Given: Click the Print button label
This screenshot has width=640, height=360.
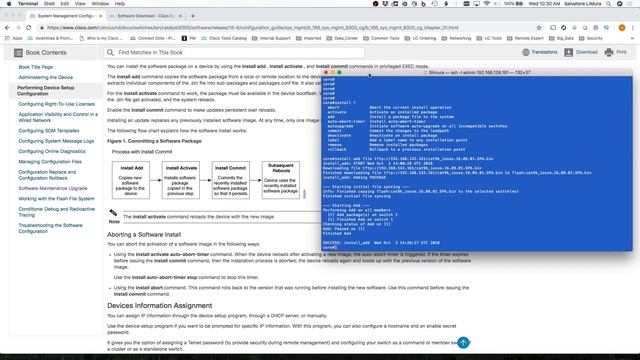Looking at the screenshot, I should pos(621,52).
